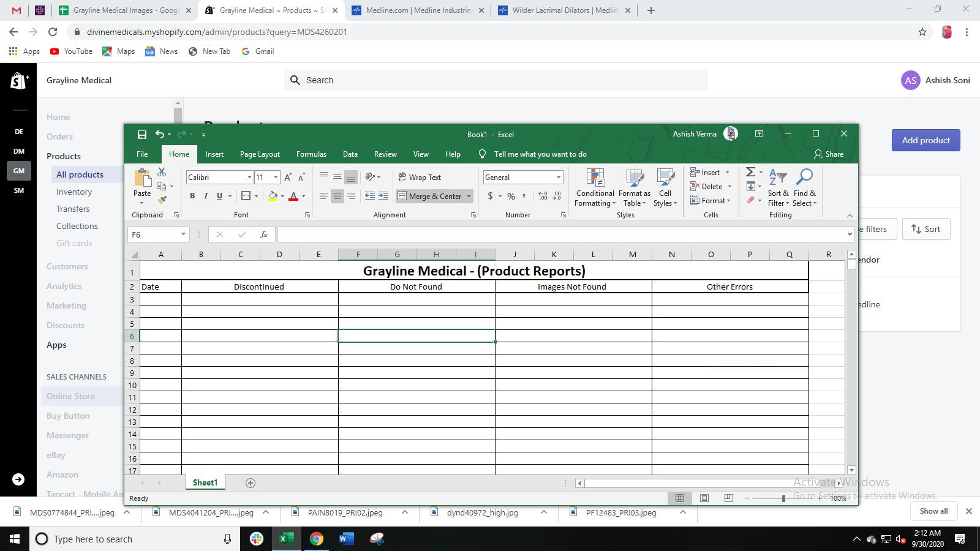
Task: Decrease cell indent
Action: coord(370,196)
